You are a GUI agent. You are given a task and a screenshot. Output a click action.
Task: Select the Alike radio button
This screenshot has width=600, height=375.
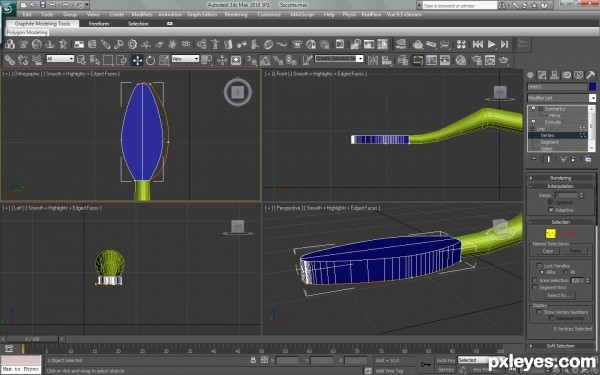click(542, 272)
